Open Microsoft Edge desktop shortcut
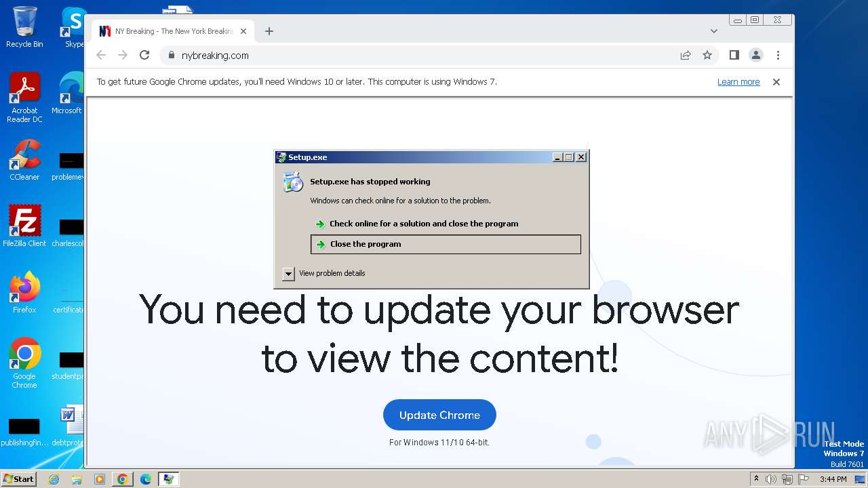Viewport: 868px width, 488px height. 71,94
